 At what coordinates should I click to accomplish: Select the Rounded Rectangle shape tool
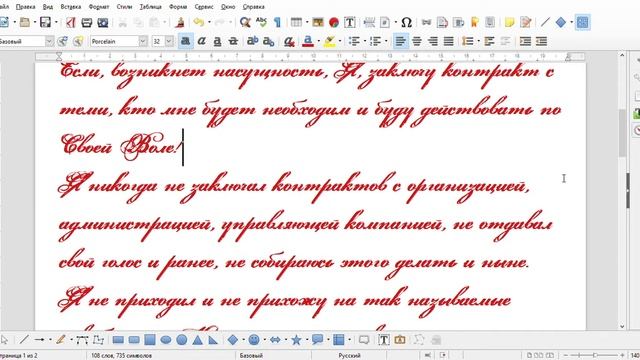[x=134, y=340]
